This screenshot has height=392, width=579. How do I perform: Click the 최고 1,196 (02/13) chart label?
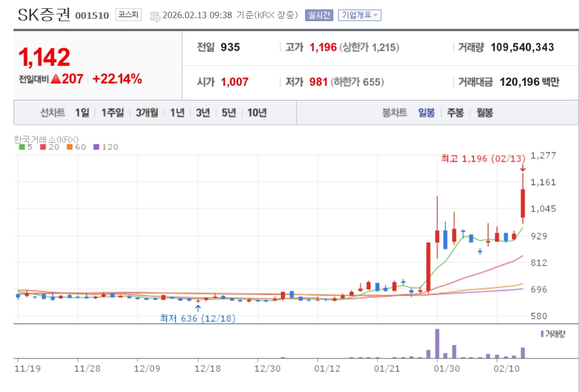(x=483, y=159)
